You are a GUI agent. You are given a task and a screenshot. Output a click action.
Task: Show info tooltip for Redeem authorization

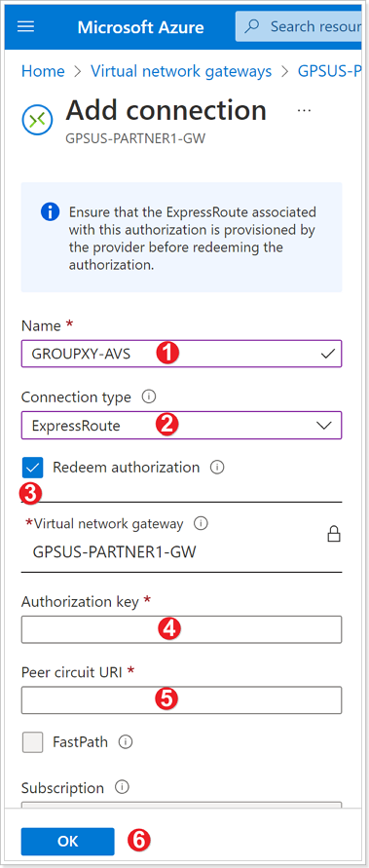(217, 468)
